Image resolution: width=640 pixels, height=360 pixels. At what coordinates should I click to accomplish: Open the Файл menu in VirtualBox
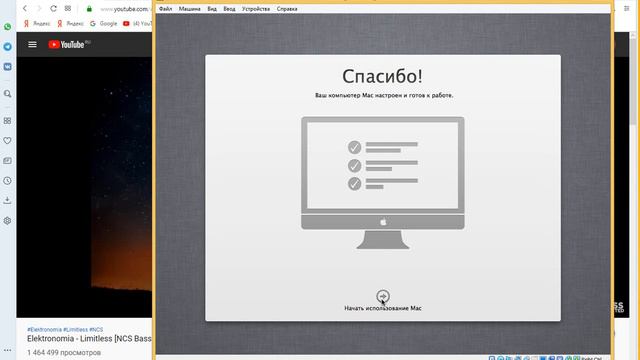(165, 9)
